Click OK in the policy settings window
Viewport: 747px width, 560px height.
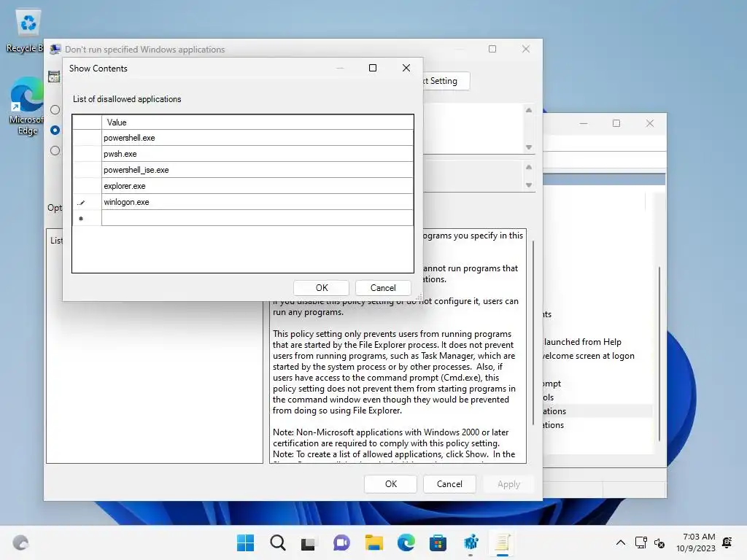tap(391, 484)
